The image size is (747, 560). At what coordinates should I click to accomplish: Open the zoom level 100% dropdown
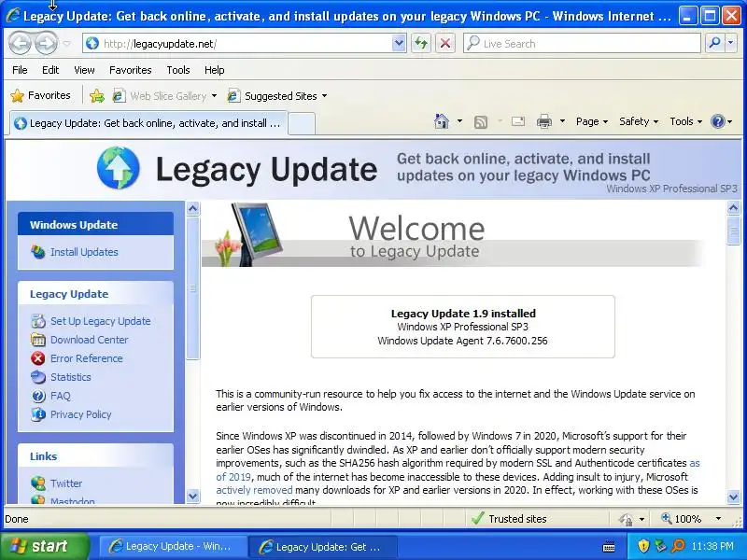[x=718, y=519]
